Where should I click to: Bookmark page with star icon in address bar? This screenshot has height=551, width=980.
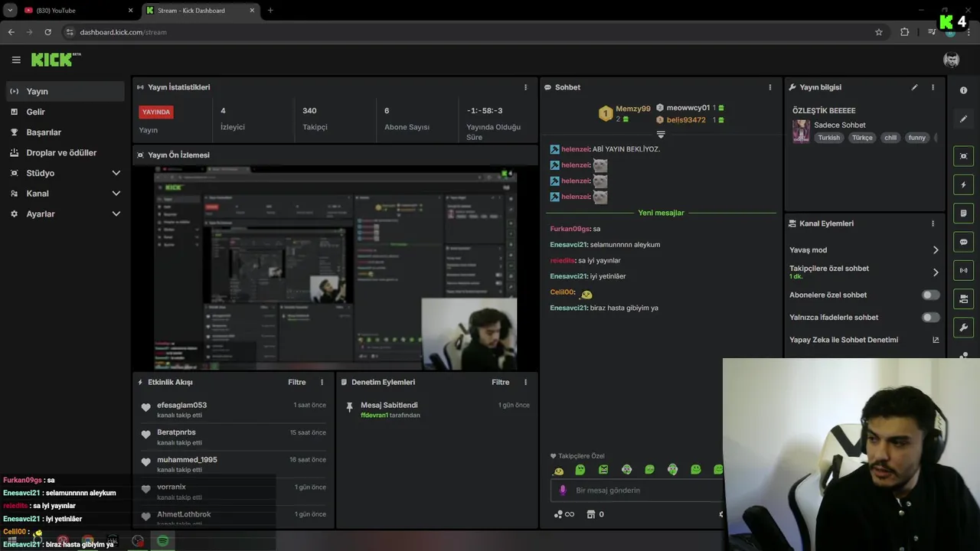(879, 32)
